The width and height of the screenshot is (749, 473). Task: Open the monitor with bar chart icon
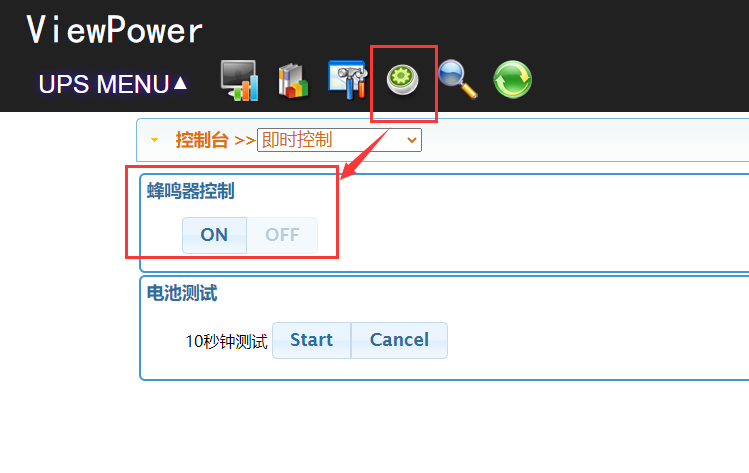click(240, 80)
